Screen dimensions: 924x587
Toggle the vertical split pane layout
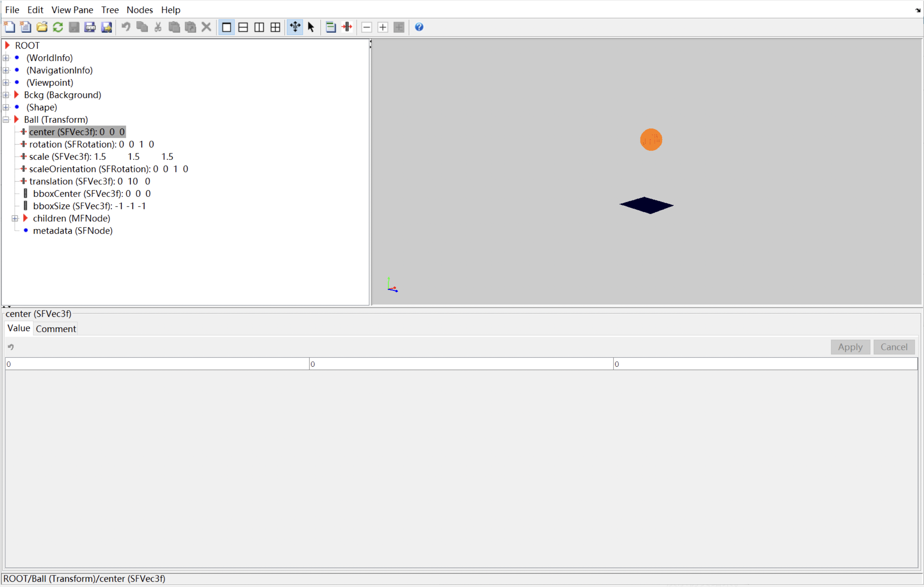259,27
